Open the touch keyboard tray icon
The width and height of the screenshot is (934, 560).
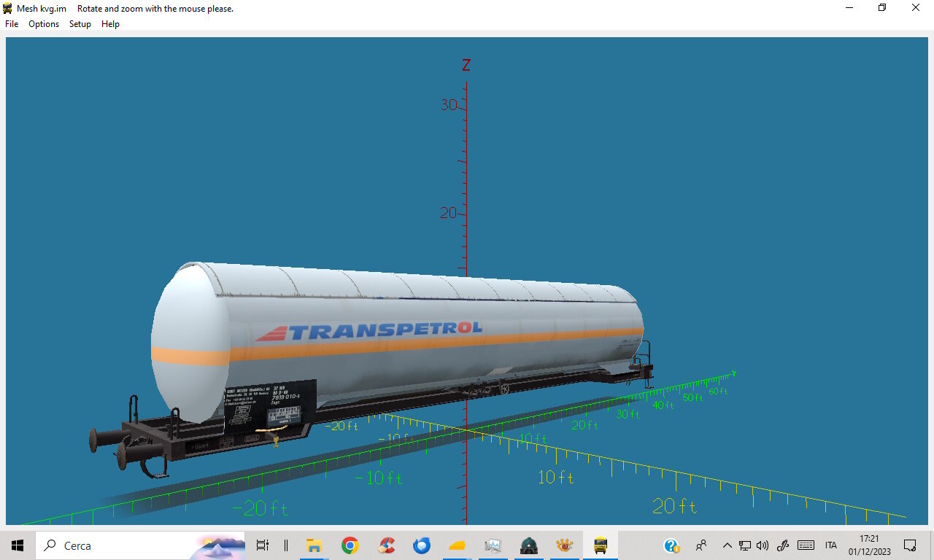pyautogui.click(x=806, y=545)
